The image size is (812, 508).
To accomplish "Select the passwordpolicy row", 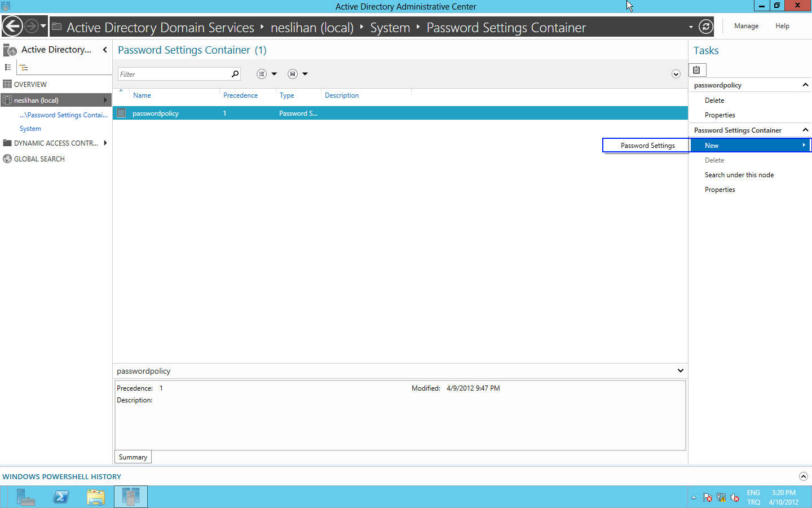I will (x=400, y=113).
